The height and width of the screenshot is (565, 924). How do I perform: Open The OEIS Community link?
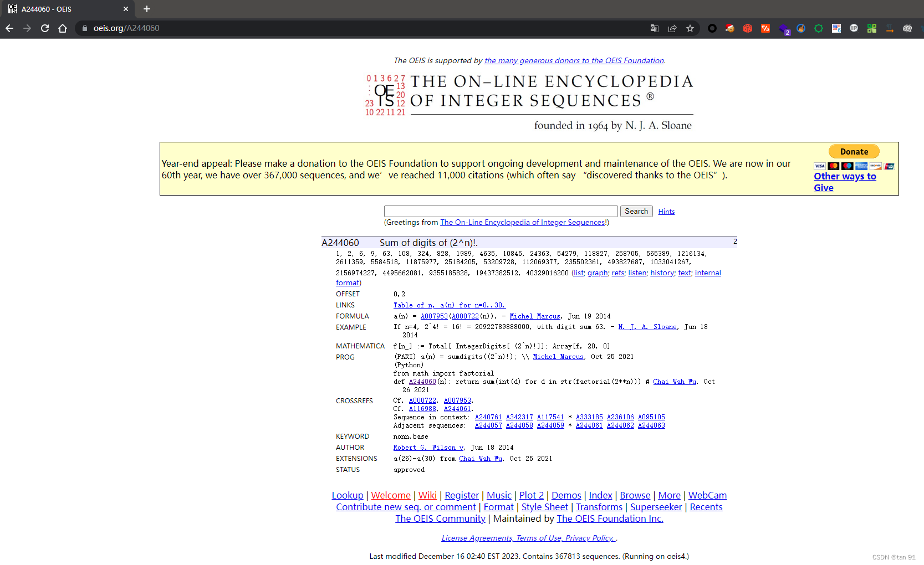[x=440, y=518]
